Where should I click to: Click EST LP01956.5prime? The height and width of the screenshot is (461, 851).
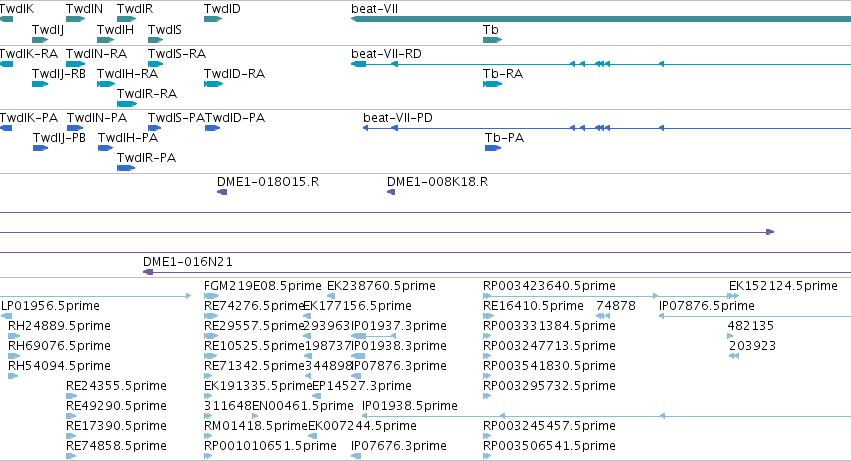(x=50, y=306)
